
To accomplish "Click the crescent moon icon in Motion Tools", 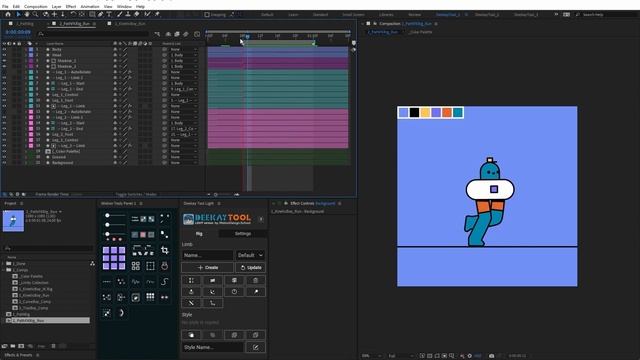I will (121, 313).
